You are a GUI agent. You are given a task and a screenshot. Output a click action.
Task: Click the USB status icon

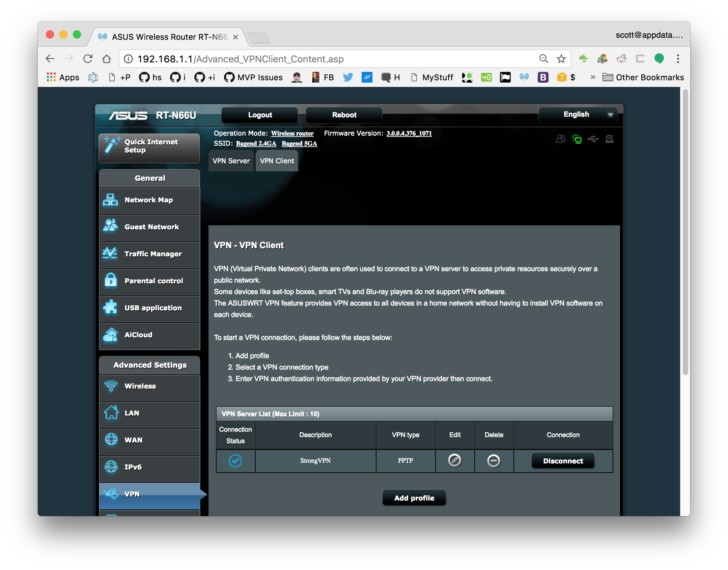click(593, 139)
